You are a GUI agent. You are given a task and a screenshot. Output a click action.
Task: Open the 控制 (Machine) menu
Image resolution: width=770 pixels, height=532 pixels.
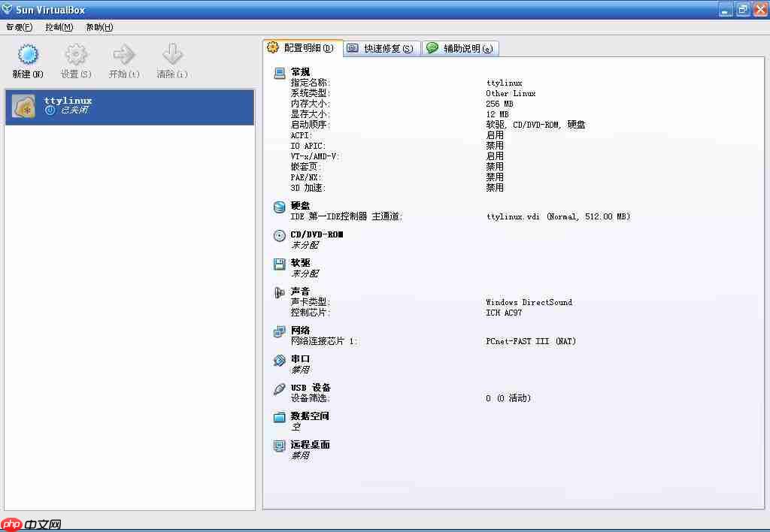click(59, 27)
